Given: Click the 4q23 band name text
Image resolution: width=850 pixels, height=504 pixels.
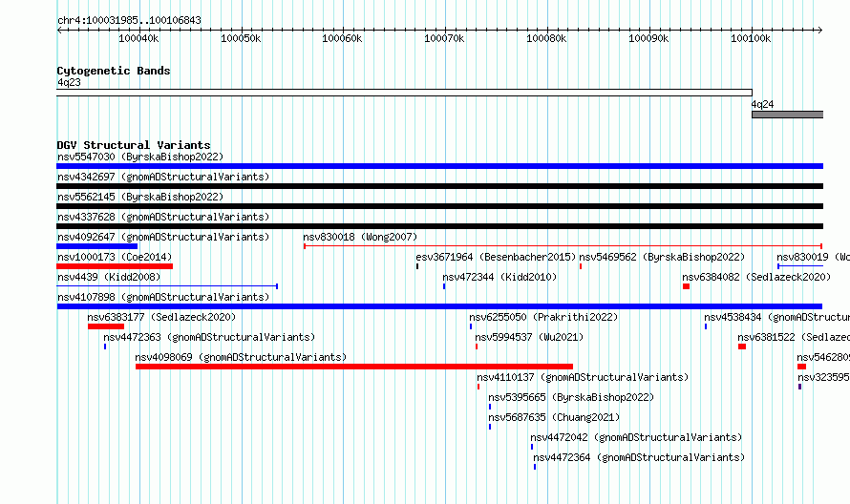Looking at the screenshot, I should [x=69, y=82].
